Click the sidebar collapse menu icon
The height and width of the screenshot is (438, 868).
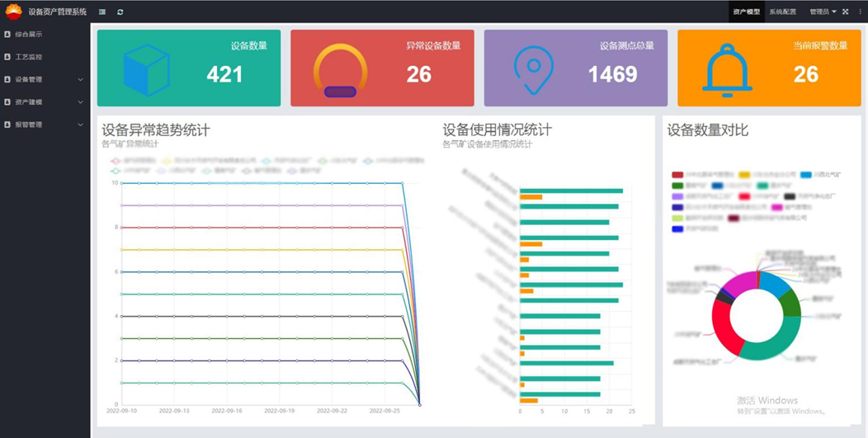pos(102,12)
